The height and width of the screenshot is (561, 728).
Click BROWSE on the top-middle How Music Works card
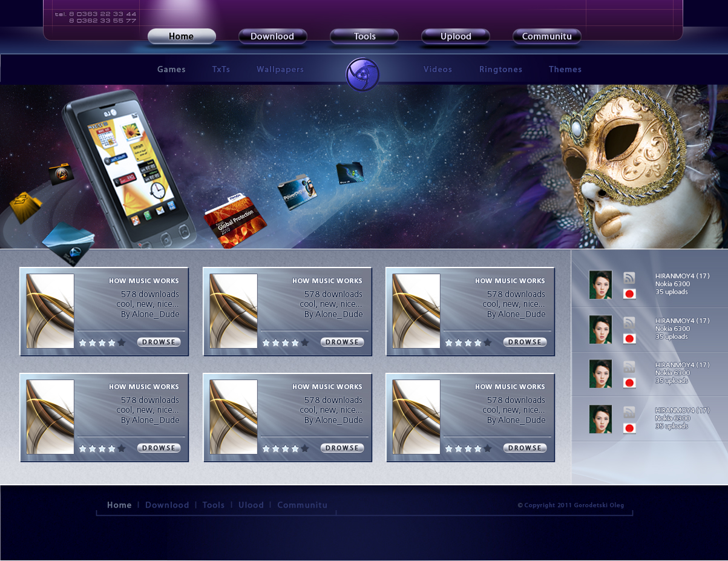coord(343,342)
